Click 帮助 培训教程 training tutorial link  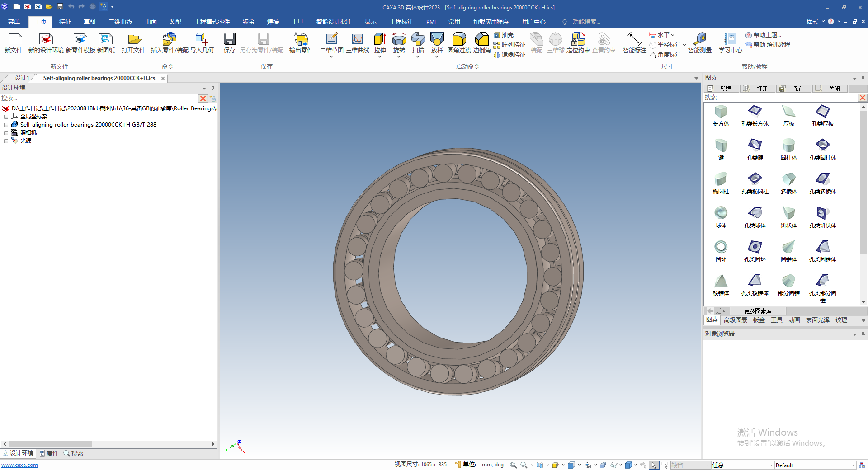pos(768,45)
